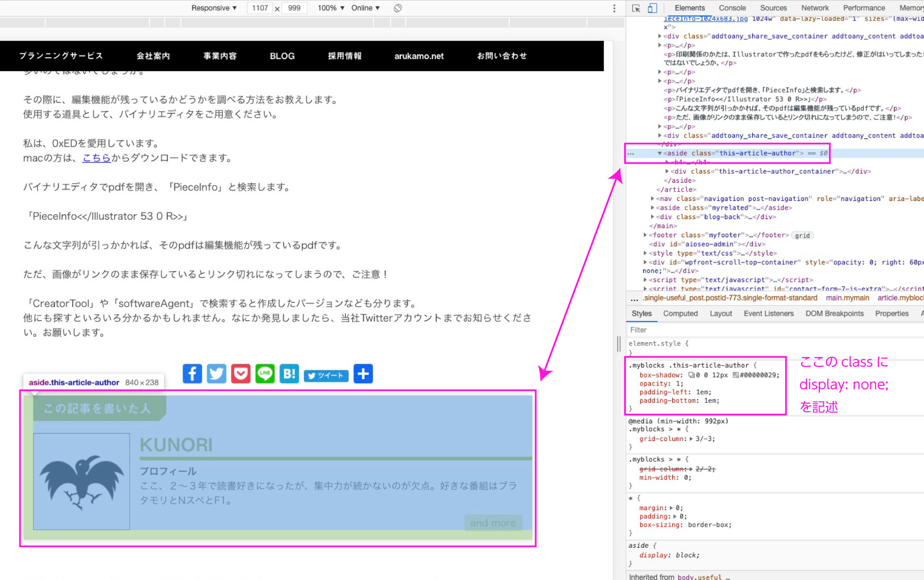This screenshot has height=580, width=924.
Task: Click the author bird avatar image
Action: 82,482
